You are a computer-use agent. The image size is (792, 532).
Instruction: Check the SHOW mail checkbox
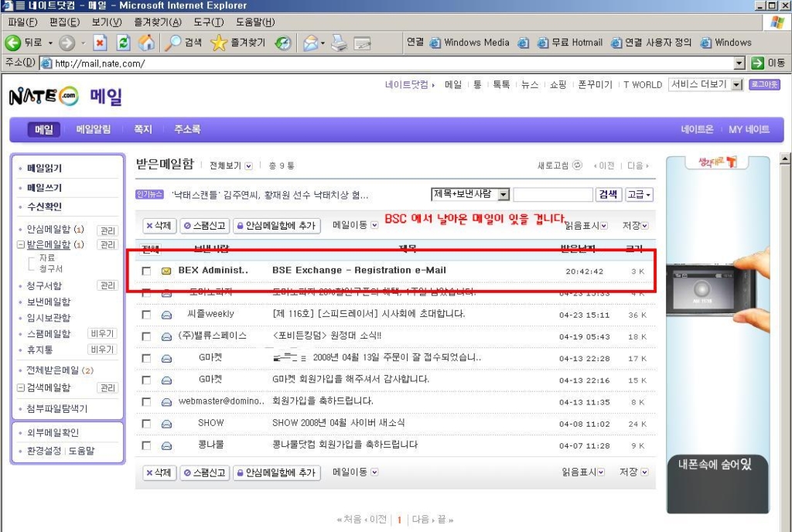point(146,424)
